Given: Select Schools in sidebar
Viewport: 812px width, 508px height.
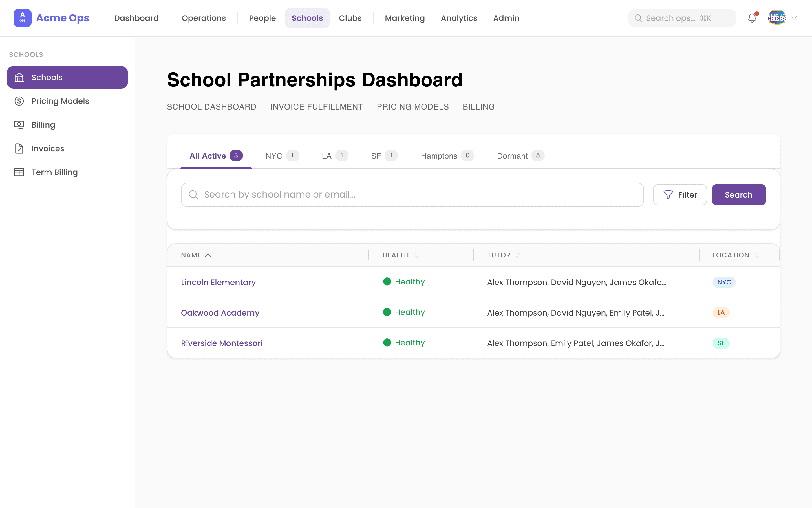Looking at the screenshot, I should tap(67, 77).
